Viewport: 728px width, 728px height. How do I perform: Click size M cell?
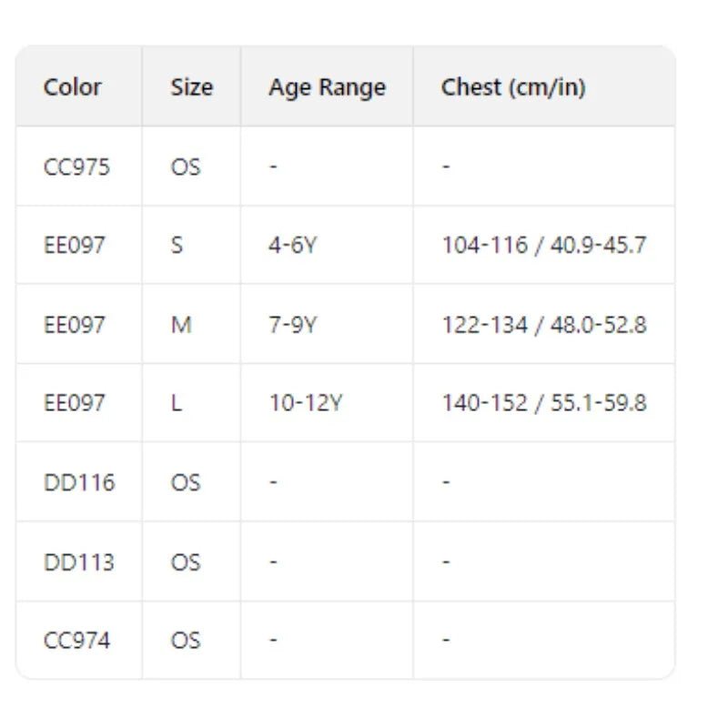181,325
